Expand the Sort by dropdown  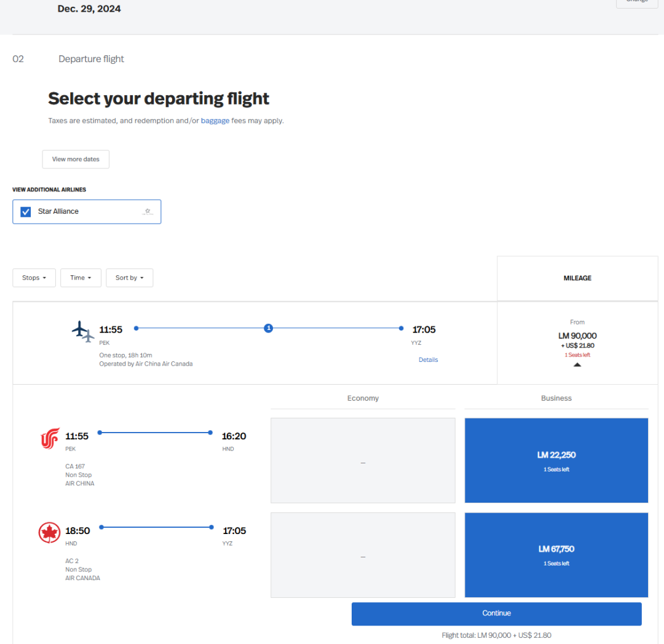point(129,278)
